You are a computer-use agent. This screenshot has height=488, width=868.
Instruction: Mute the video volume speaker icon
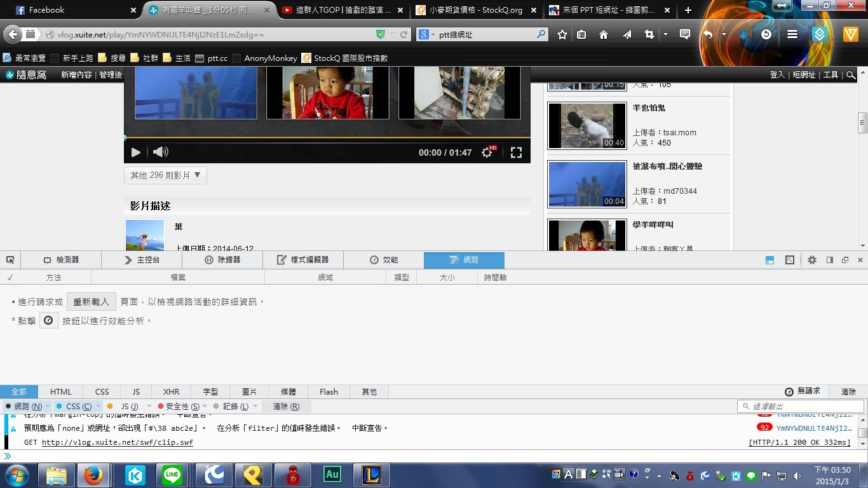pos(161,152)
